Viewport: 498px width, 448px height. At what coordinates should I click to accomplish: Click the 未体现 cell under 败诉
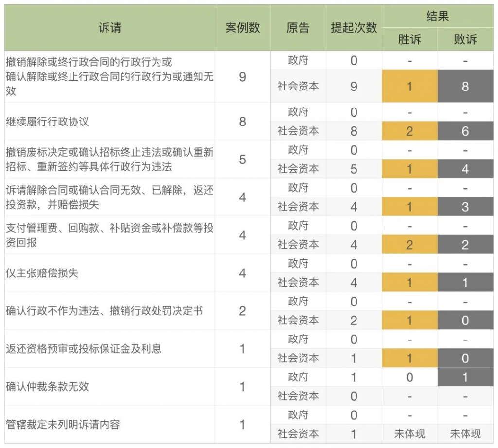coord(465,434)
